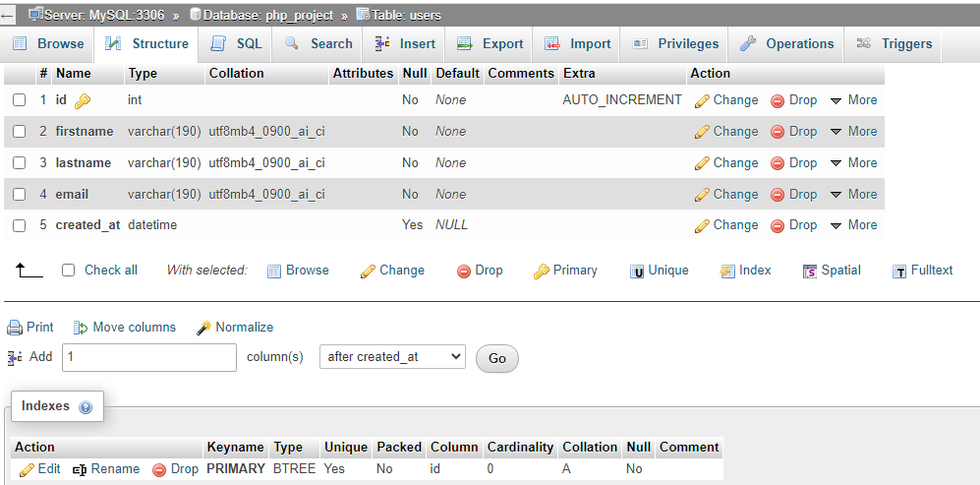Open the Privileges tab
The height and width of the screenshot is (485, 980).
point(676,44)
